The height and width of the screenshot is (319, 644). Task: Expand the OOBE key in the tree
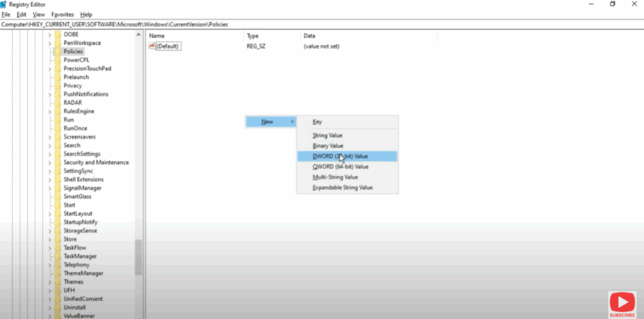(50, 35)
